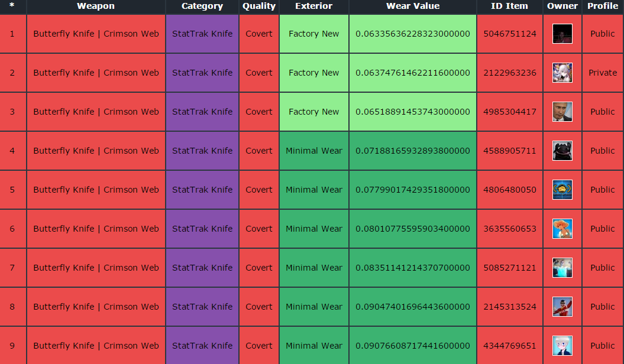Image resolution: width=624 pixels, height=364 pixels.
Task: Select wear value 0.07188165932893800000
Action: (413, 151)
